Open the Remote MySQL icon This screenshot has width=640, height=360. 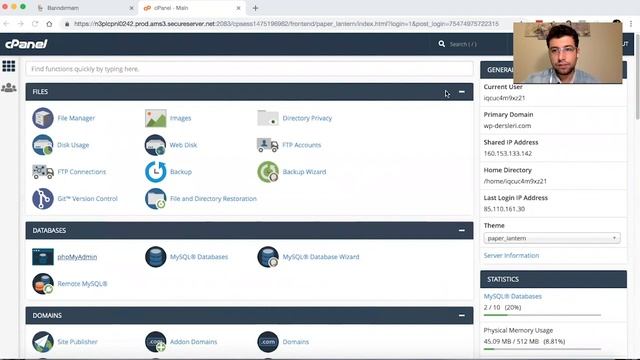click(43, 284)
